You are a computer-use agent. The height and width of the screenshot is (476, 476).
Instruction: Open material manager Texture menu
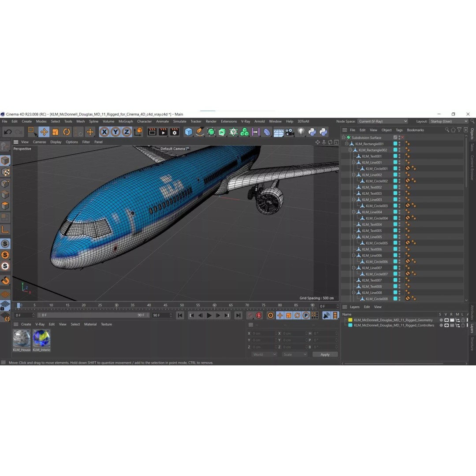click(x=106, y=324)
